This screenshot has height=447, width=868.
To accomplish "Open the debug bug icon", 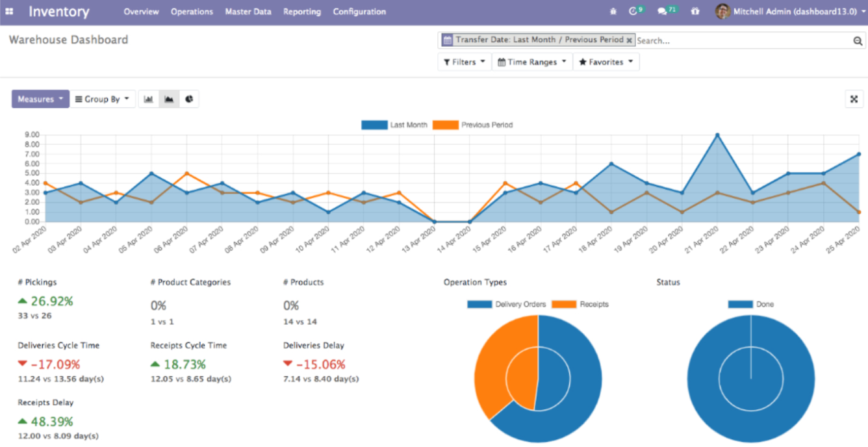I will point(613,12).
